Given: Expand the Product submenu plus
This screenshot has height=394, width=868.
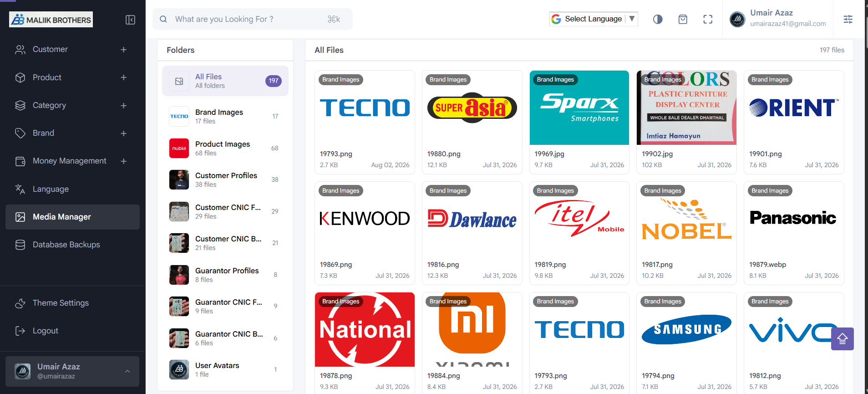Looking at the screenshot, I should 124,77.
